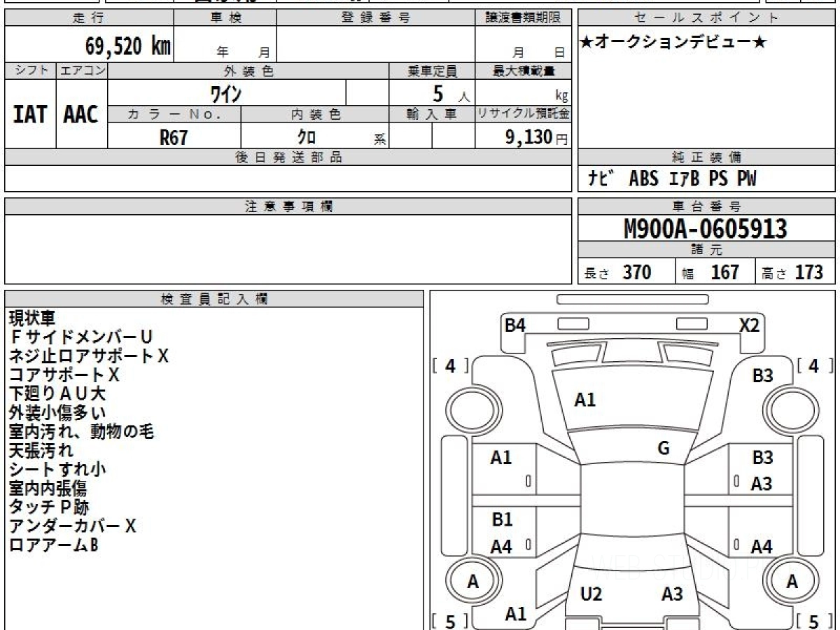This screenshot has width=840, height=630.
Task: Click the B4 damage mark on diagram
Action: point(515,325)
